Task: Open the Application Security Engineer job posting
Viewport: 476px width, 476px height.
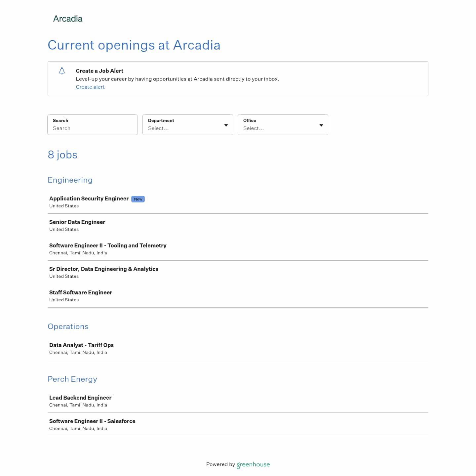Action: (89, 198)
